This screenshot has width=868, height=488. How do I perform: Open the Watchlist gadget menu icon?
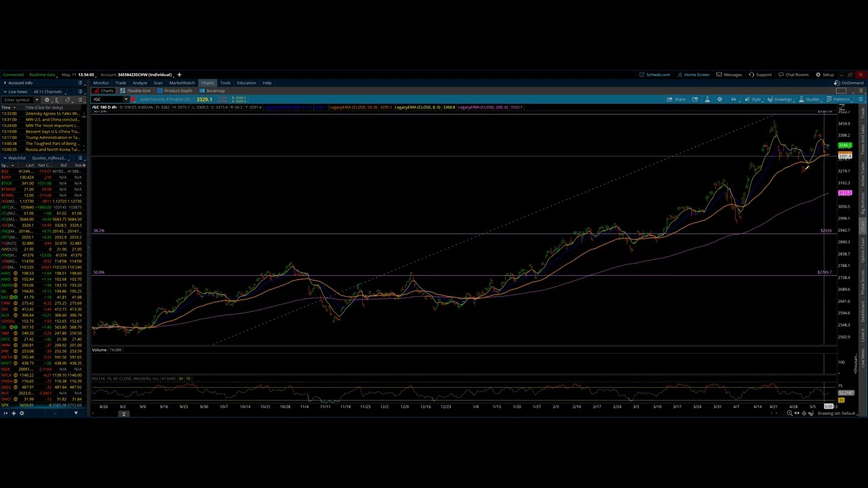[80, 158]
